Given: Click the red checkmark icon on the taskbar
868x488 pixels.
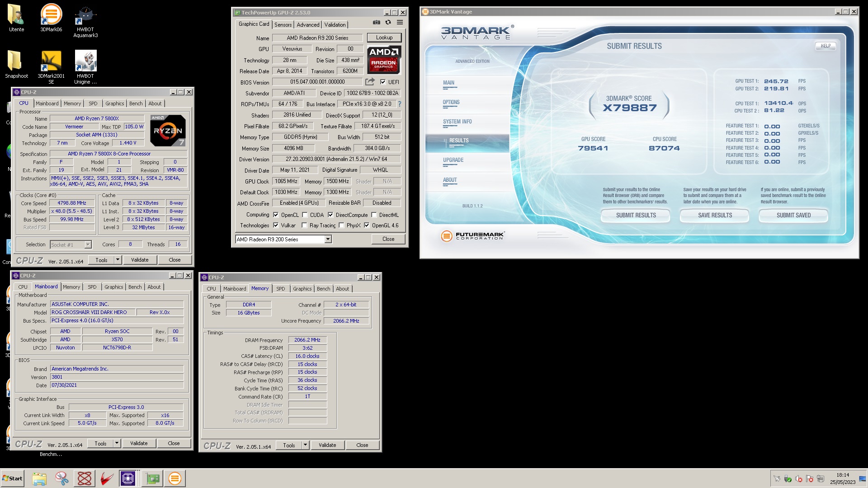Looking at the screenshot, I should tap(107, 479).
